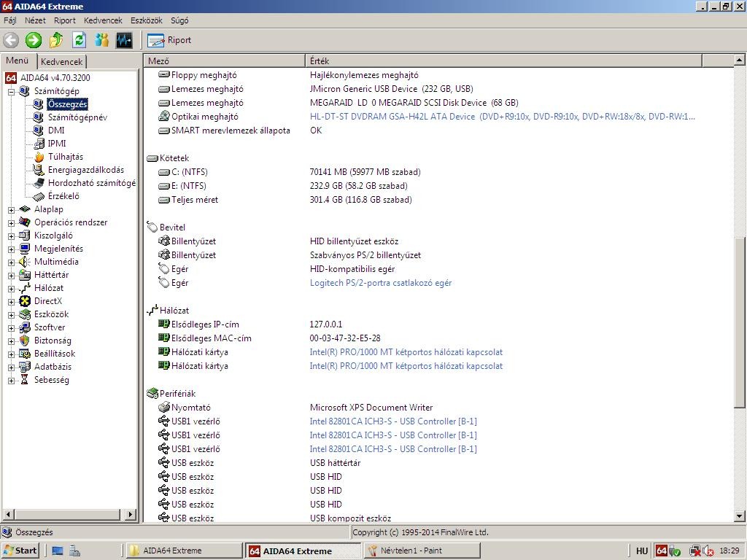Click the Back navigation arrow icon
The height and width of the screenshot is (560, 747).
point(11,40)
